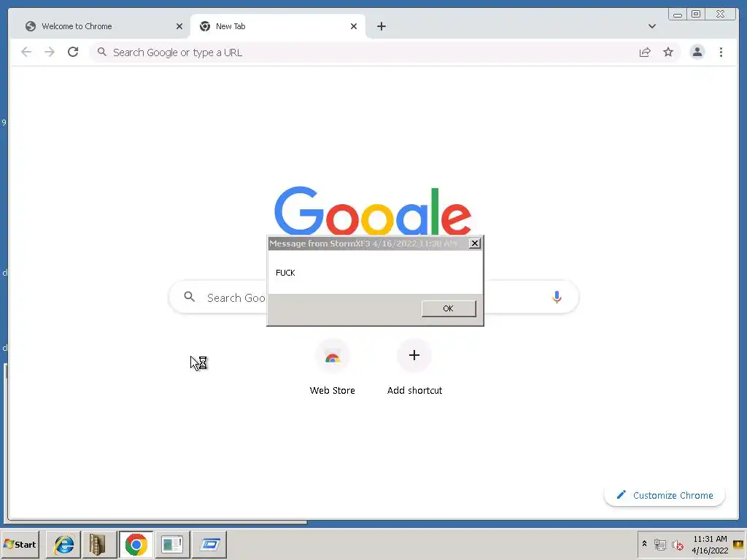Click the tray icon right of the clock
The height and width of the screenshot is (560, 747).
click(x=738, y=545)
